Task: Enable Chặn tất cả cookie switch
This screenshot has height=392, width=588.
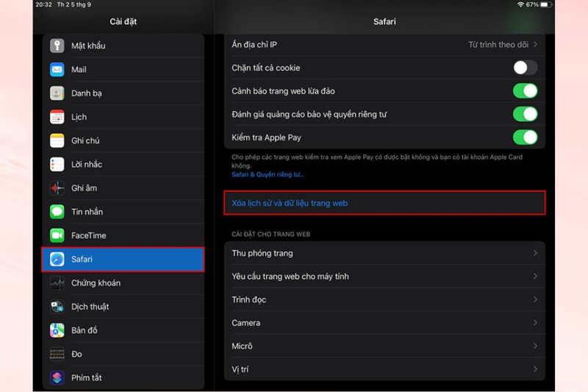Action: (x=525, y=68)
